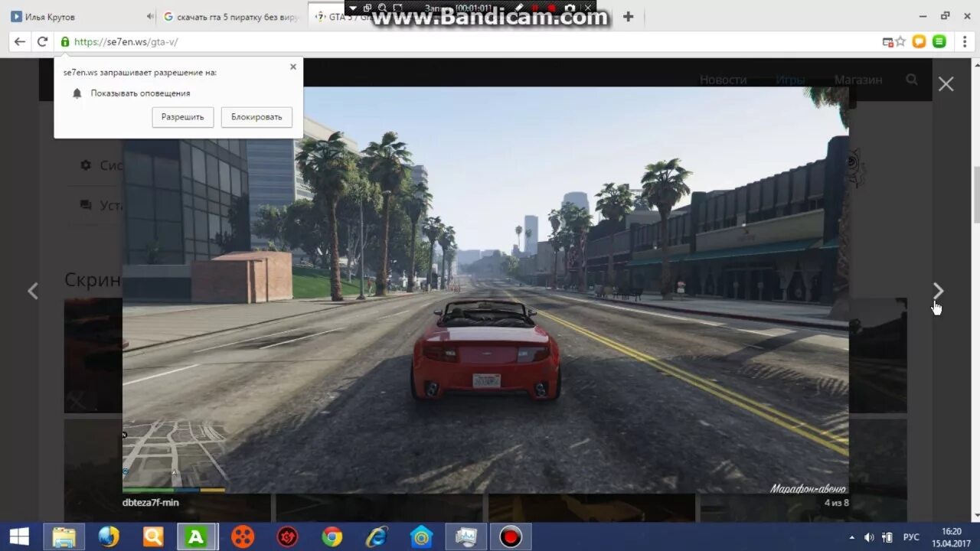Open the green browser menu icon
The image size is (980, 551).
click(939, 42)
